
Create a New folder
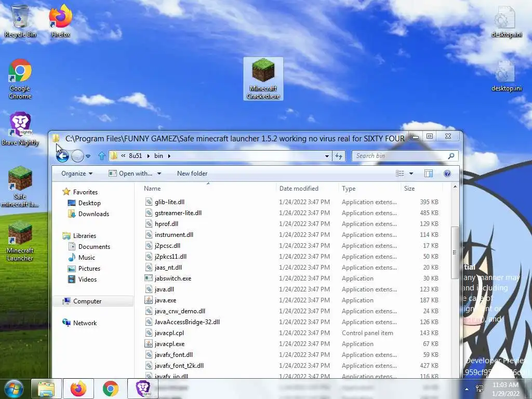point(192,174)
